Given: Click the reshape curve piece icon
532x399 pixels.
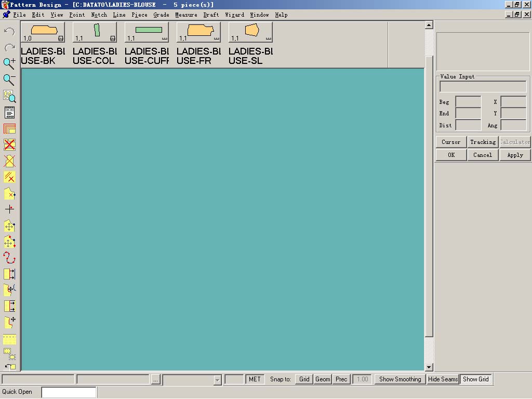Looking at the screenshot, I should tap(9, 290).
